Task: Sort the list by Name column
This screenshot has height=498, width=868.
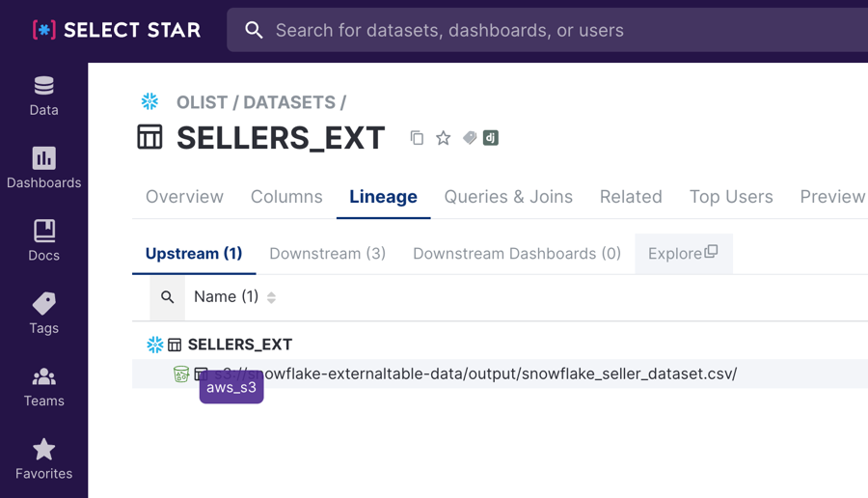Action: pos(271,297)
